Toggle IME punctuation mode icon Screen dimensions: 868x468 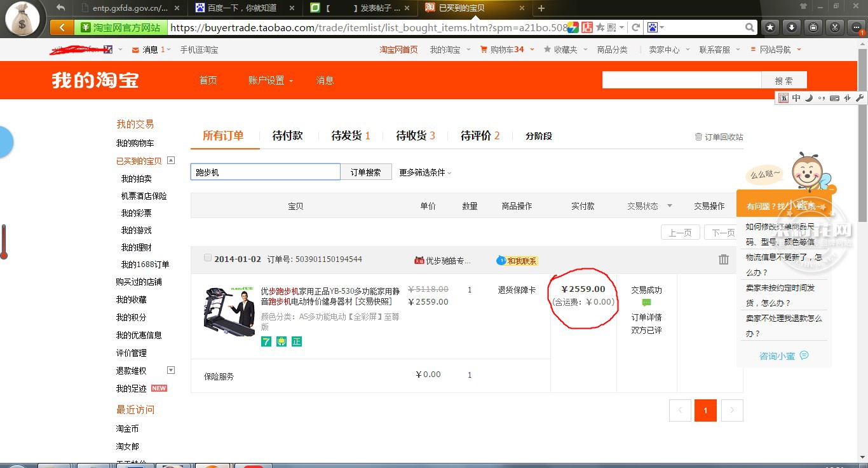[x=822, y=98]
